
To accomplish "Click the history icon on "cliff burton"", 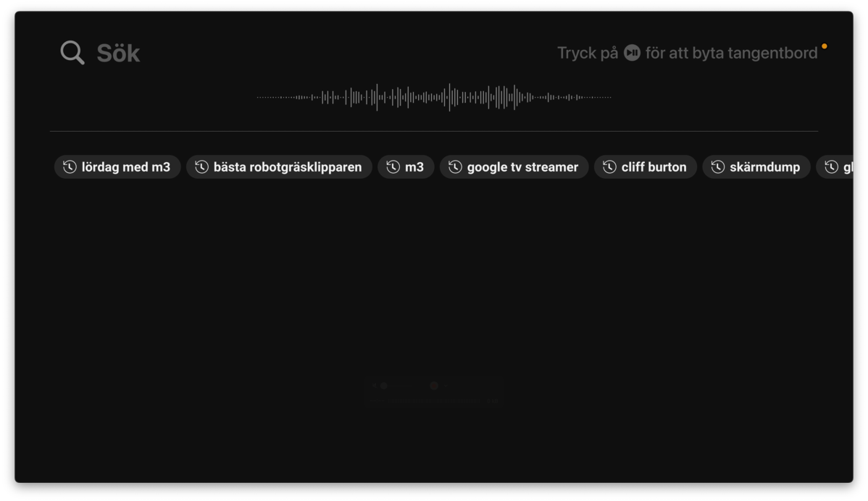I will tap(609, 167).
